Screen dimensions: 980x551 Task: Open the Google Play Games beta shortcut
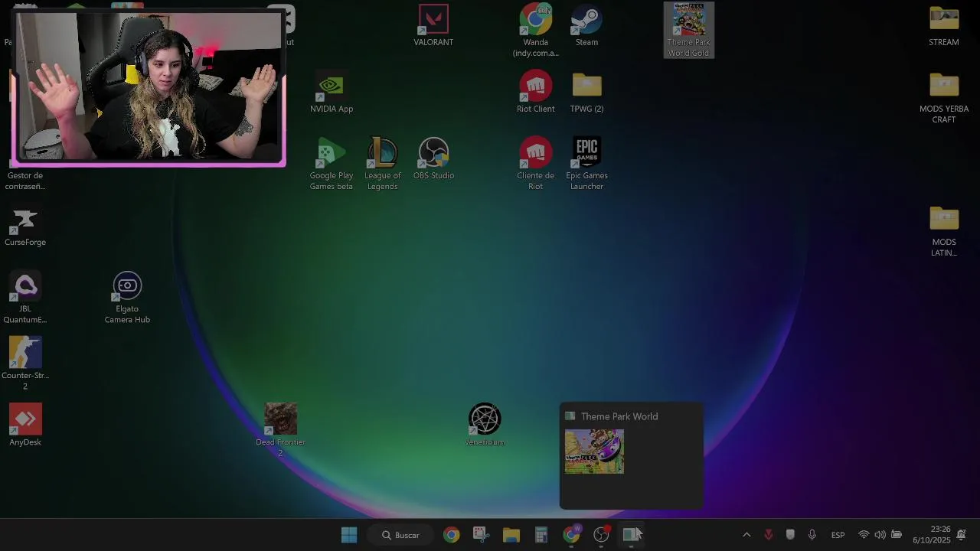click(332, 164)
